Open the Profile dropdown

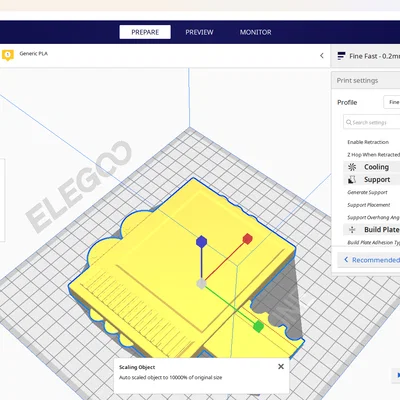(x=392, y=102)
